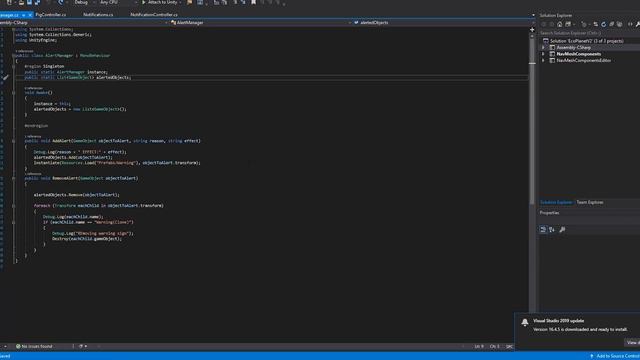
Task: Click the Save icon in toolbar
Action: (x=29, y=2)
